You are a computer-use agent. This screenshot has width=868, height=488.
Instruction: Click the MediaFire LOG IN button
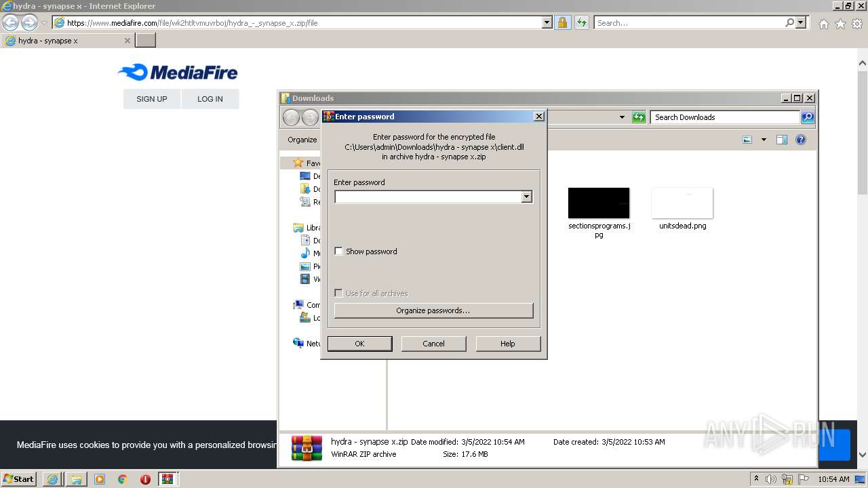point(210,99)
